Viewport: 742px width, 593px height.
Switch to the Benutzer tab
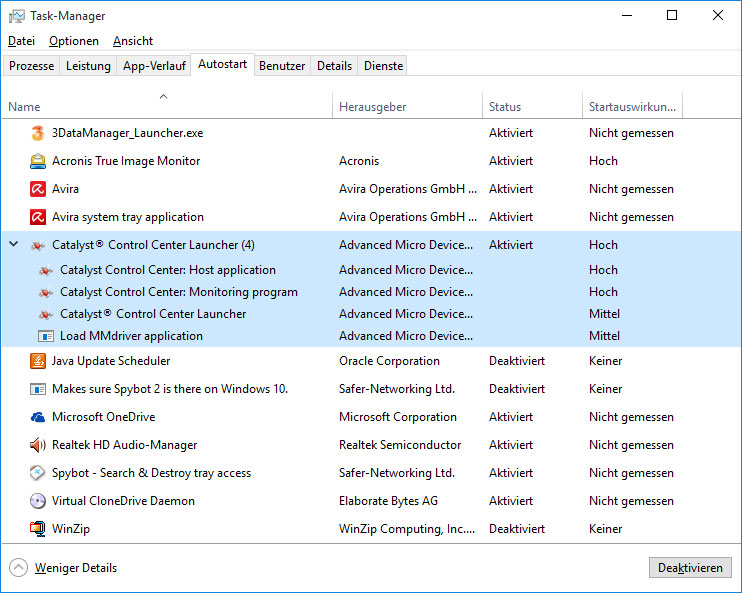282,66
